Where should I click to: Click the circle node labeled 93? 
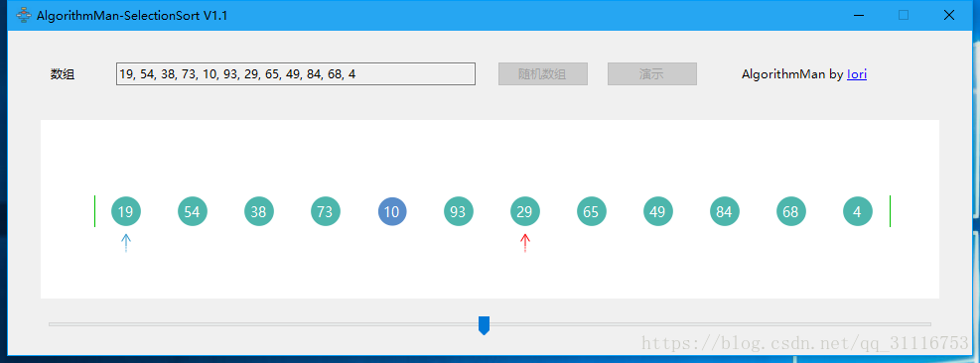(459, 212)
